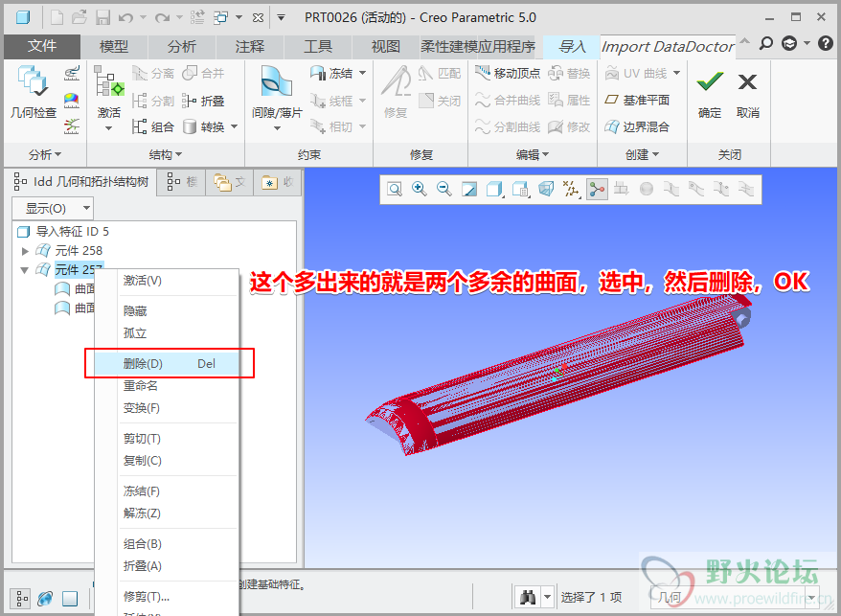Viewport: 841px width, 616px height.
Task: Click the refit zoom icon in graphics toolbar
Action: [395, 189]
